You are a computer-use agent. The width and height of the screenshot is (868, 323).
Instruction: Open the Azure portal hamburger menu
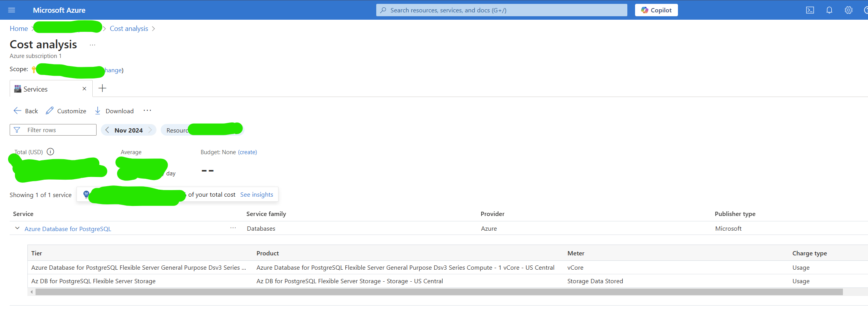coord(12,10)
